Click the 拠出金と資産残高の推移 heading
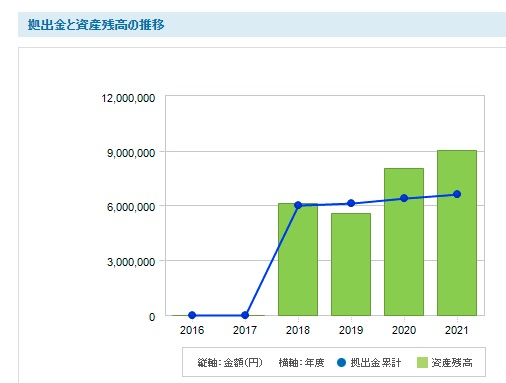Image resolution: width=506 pixels, height=383 pixels. (96, 25)
